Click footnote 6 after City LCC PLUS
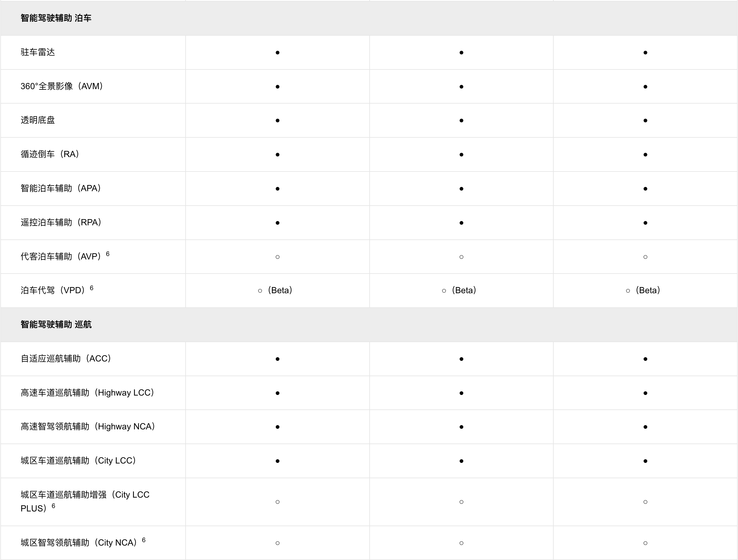 coord(53,506)
